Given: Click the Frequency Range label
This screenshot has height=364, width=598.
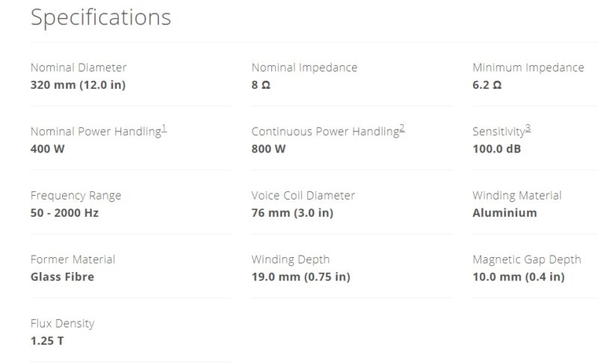Looking at the screenshot, I should click(75, 196).
